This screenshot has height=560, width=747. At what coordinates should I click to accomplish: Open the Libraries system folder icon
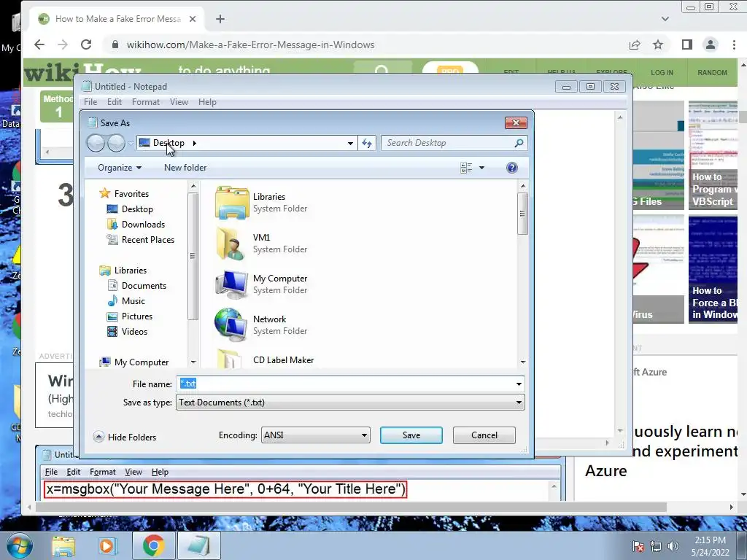(x=232, y=203)
